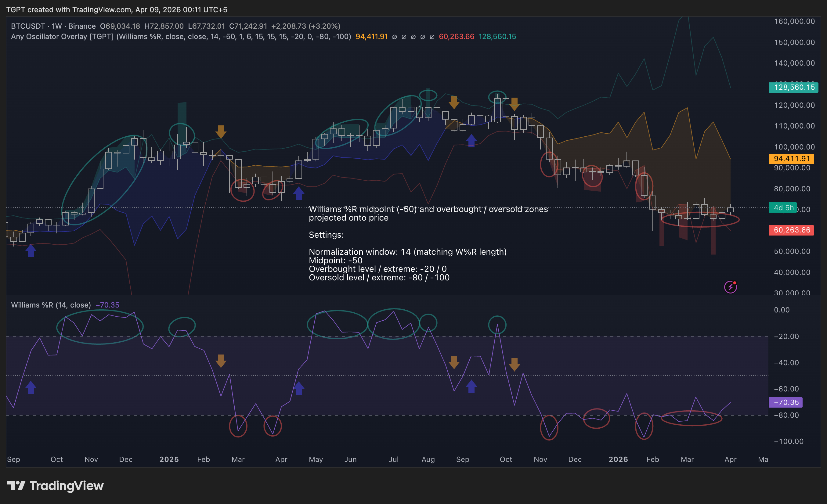Click the 80,000.00 price scale tick
Screen dimensions: 827x504
pos(792,189)
